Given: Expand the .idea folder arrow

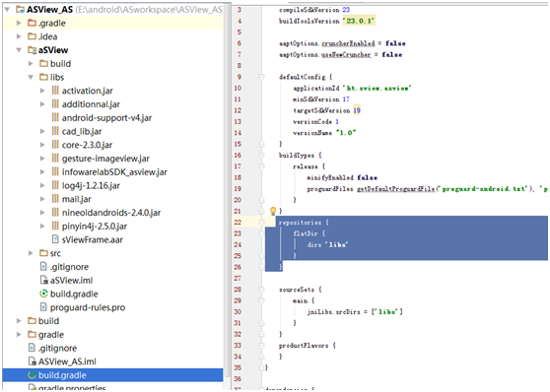Looking at the screenshot, I should point(19,36).
